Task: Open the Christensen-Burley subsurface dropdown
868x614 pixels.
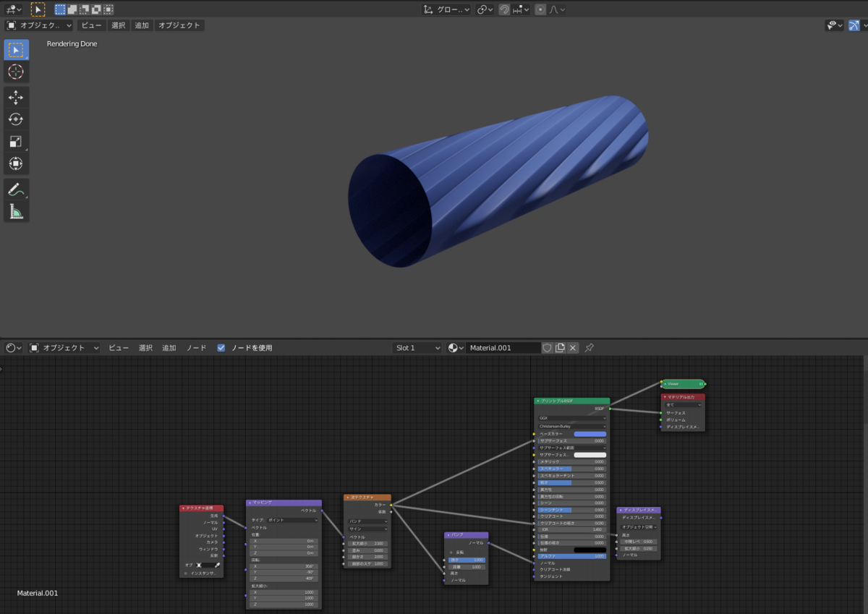Action: click(572, 426)
